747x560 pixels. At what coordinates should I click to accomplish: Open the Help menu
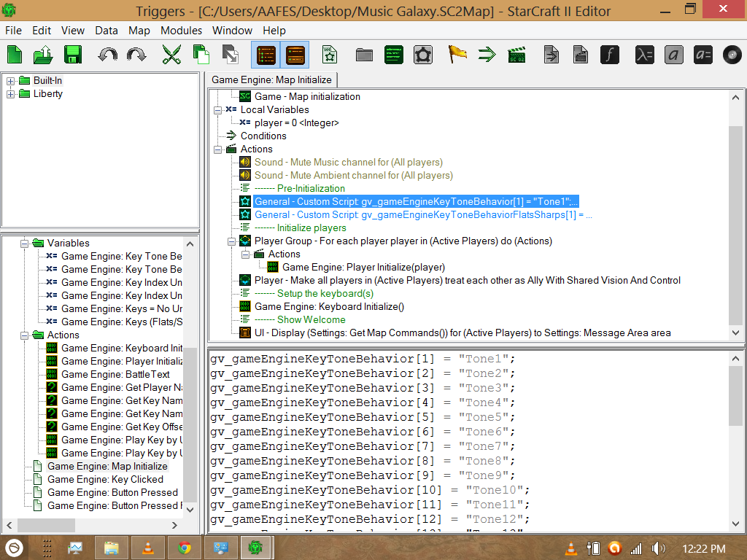tap(274, 31)
